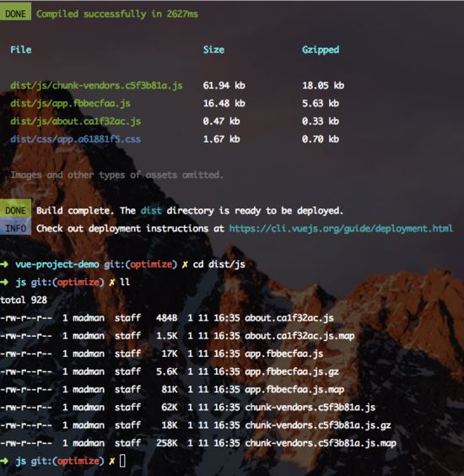Click the green arrow on the last prompt line
Viewport: 464px width, 476px height.
coord(4,461)
